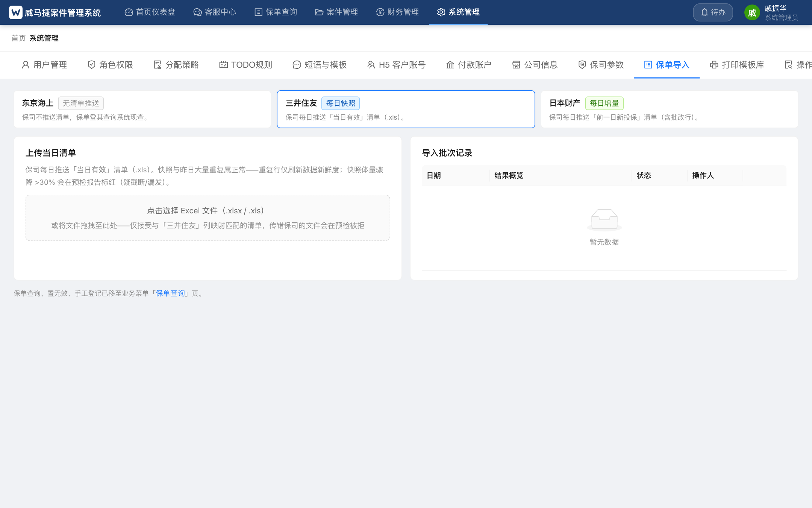The height and width of the screenshot is (508, 812).
Task: Open the 付款账户 tab
Action: (469, 65)
